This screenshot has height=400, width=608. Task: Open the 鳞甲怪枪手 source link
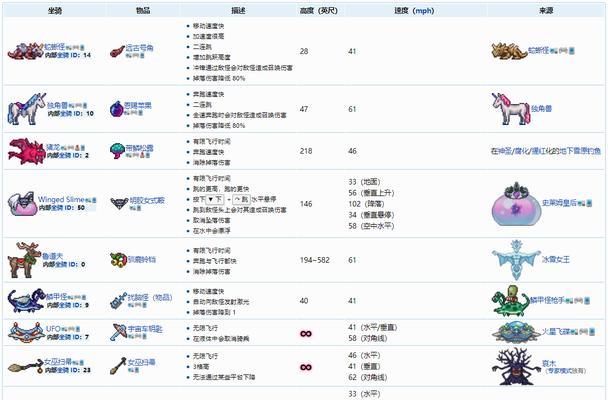(547, 300)
